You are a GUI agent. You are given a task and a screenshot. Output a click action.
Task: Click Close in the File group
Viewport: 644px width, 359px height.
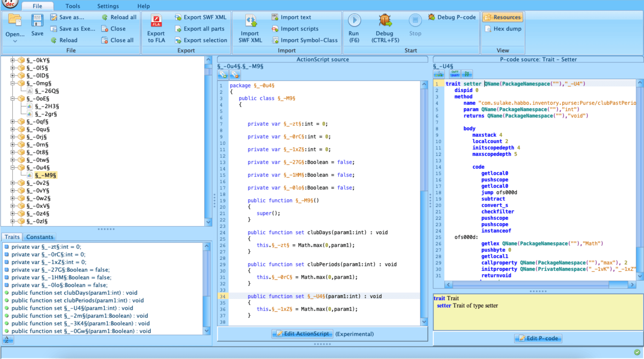[113, 29]
